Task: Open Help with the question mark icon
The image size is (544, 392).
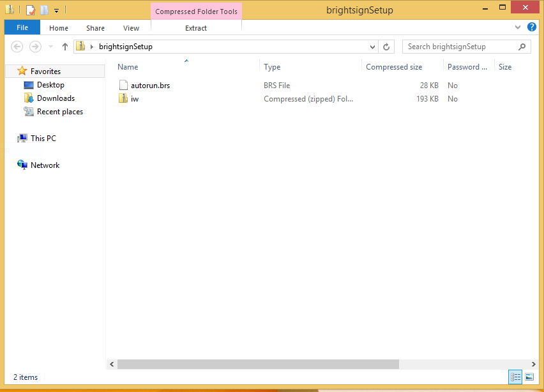Action: 531,27
